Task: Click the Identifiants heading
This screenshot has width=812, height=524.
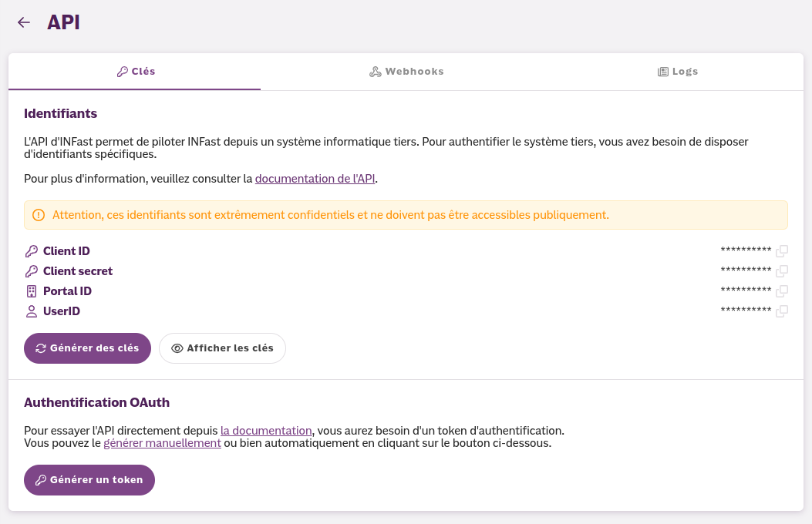Action: pyautogui.click(x=61, y=114)
